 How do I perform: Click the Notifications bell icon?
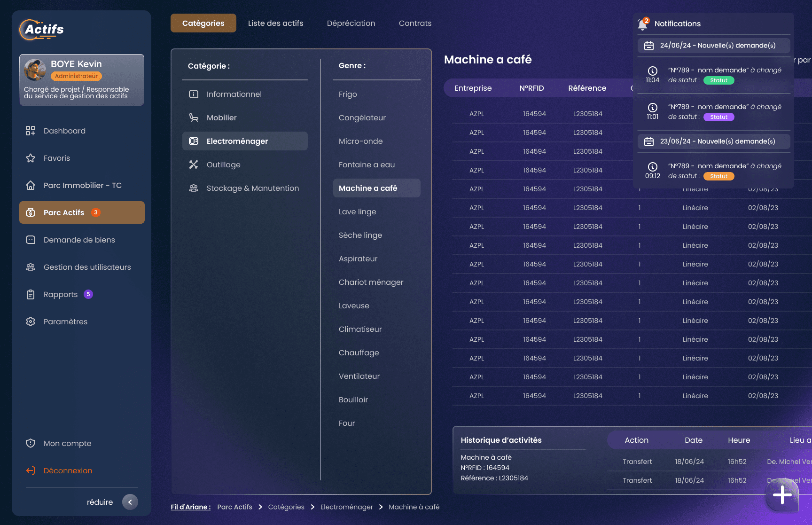pyautogui.click(x=642, y=23)
